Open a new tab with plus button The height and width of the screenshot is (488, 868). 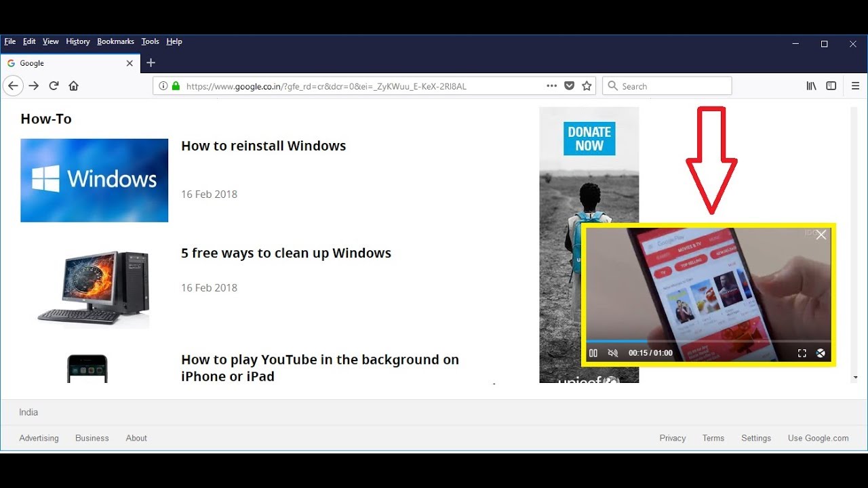pyautogui.click(x=151, y=63)
